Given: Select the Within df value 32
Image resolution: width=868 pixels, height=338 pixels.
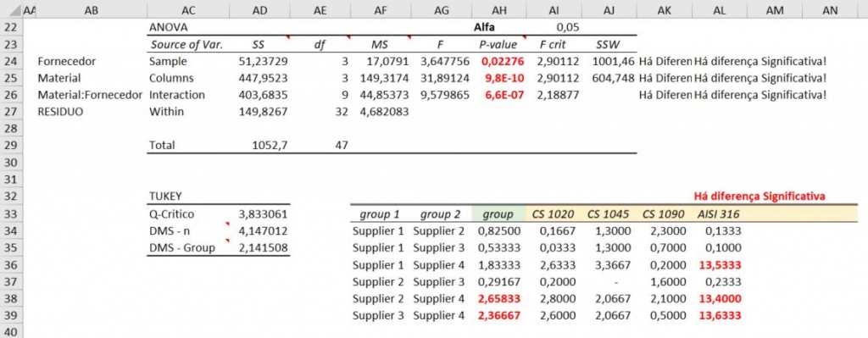Looking at the screenshot, I should click(342, 112).
